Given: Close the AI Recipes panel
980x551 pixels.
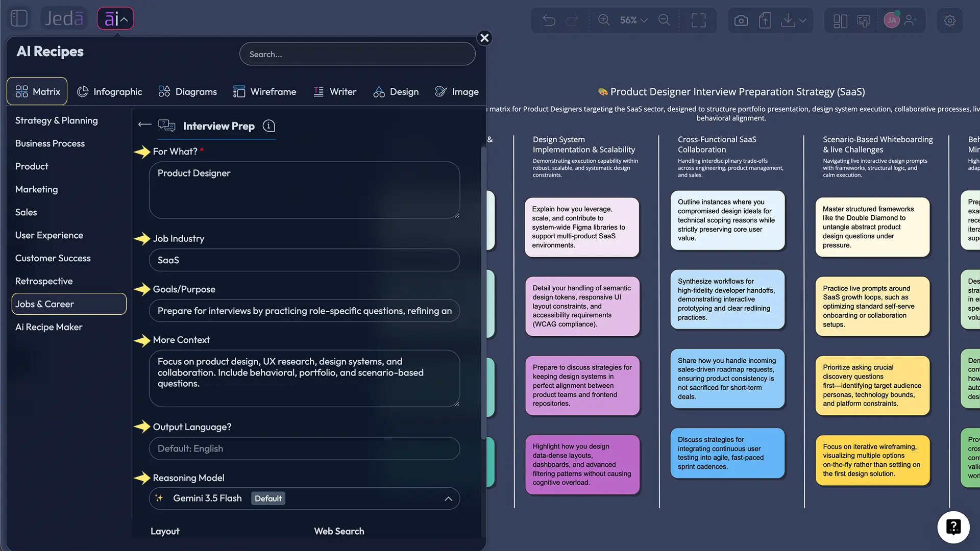Looking at the screenshot, I should 484,38.
